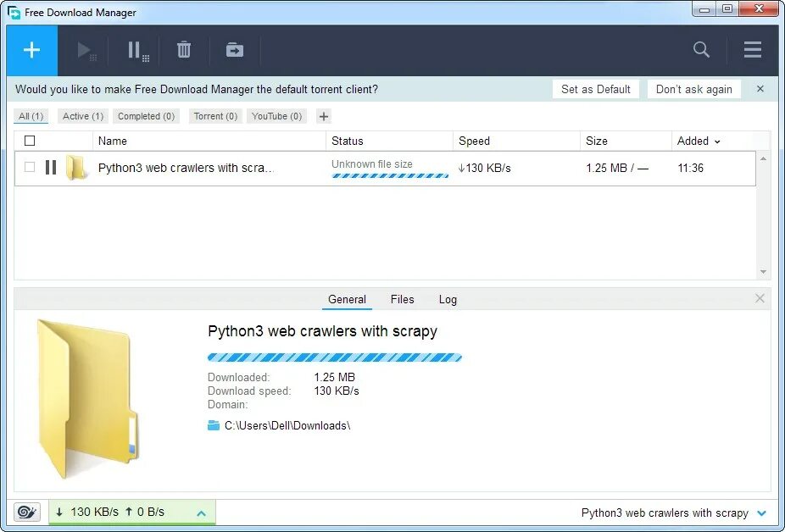This screenshot has width=785, height=532.
Task: Collapse details with bottom-right down chevron
Action: coord(761,513)
